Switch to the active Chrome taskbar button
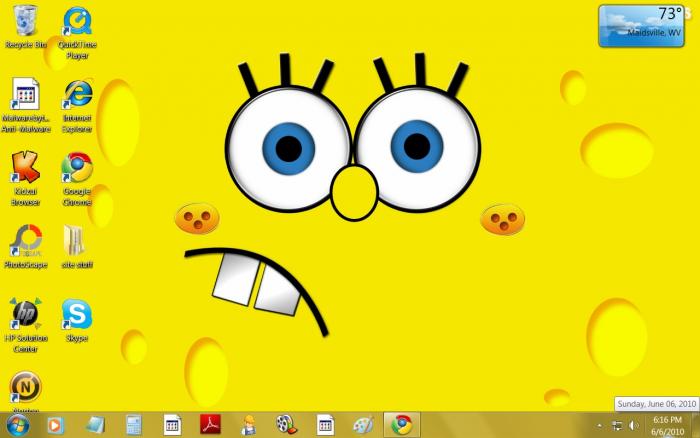Image resolution: width=700 pixels, height=438 pixels. [402, 425]
